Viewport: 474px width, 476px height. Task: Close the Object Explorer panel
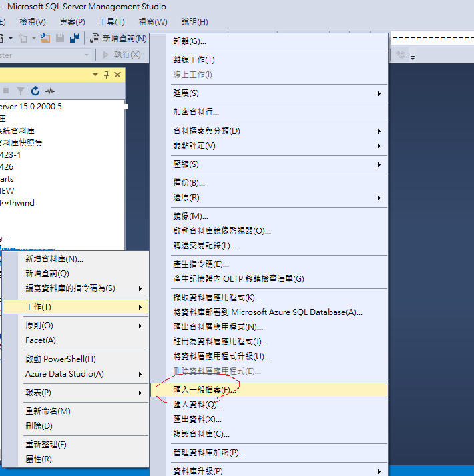tap(117, 75)
